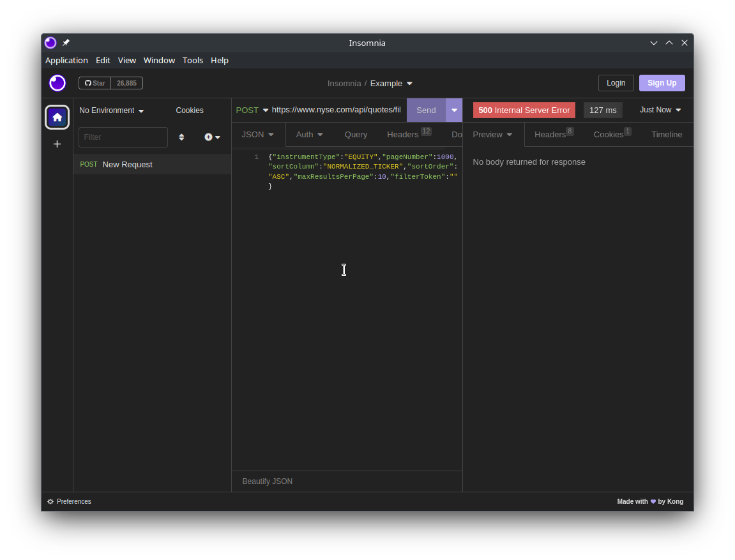735x560 pixels.
Task: Open the Tools menu
Action: tap(192, 60)
